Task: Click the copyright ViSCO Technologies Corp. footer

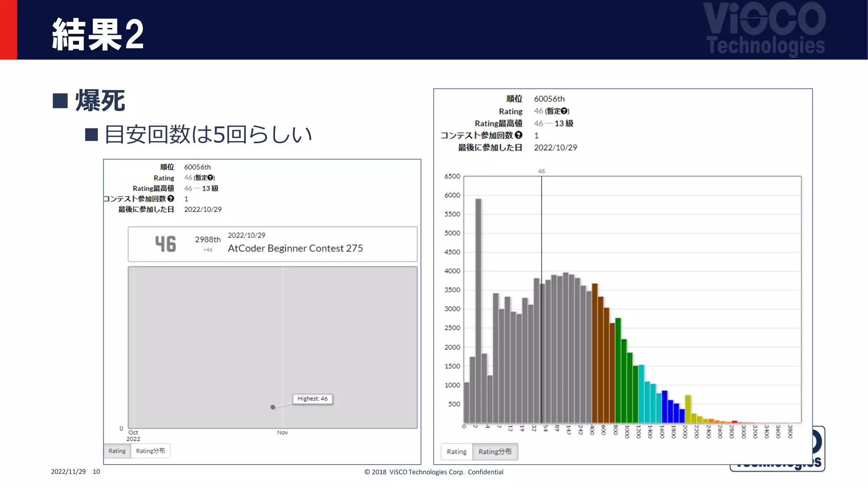Action: (x=434, y=472)
